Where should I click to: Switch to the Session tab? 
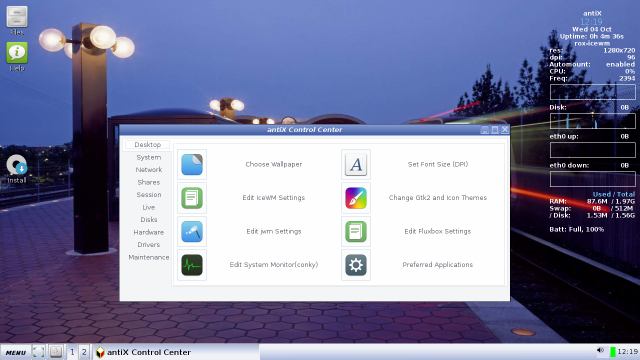coord(149,195)
